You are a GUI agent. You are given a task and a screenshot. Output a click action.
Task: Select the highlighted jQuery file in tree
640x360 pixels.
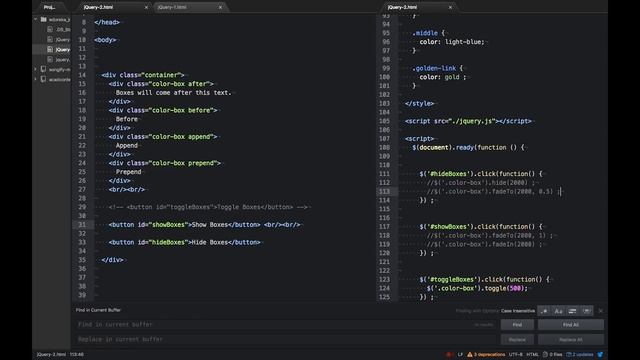pyautogui.click(x=51, y=49)
